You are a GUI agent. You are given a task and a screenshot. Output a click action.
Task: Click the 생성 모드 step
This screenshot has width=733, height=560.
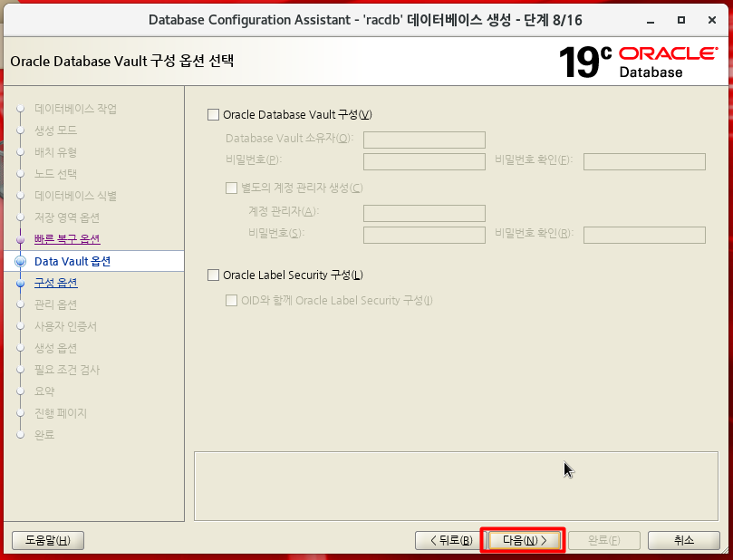[x=55, y=130]
